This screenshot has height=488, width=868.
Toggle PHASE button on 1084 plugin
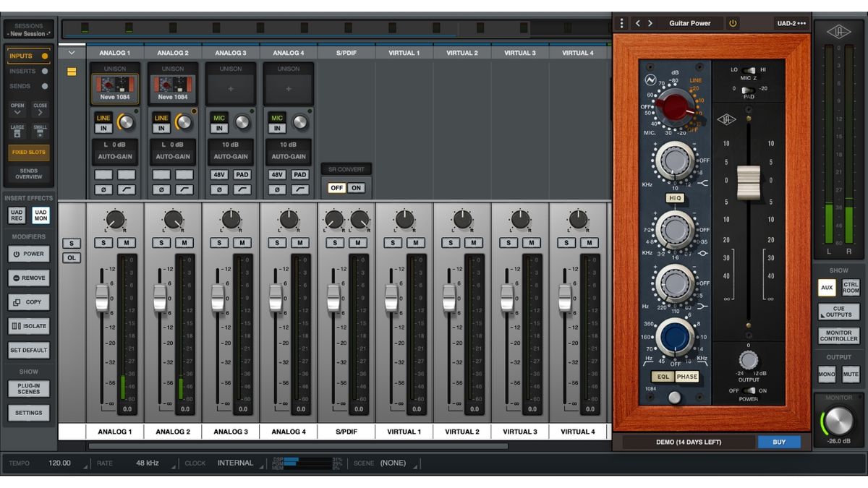(x=687, y=377)
